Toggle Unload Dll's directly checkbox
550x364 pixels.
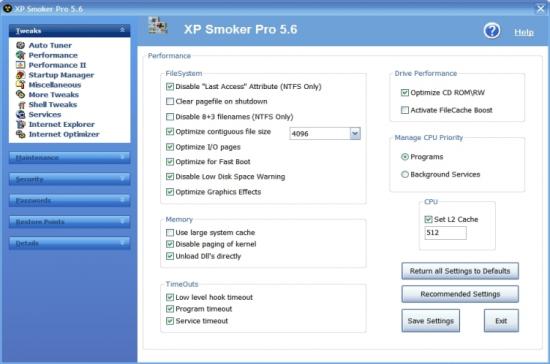click(170, 256)
